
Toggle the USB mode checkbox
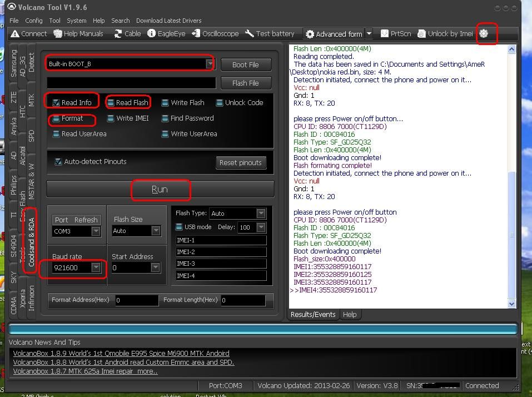(x=179, y=227)
